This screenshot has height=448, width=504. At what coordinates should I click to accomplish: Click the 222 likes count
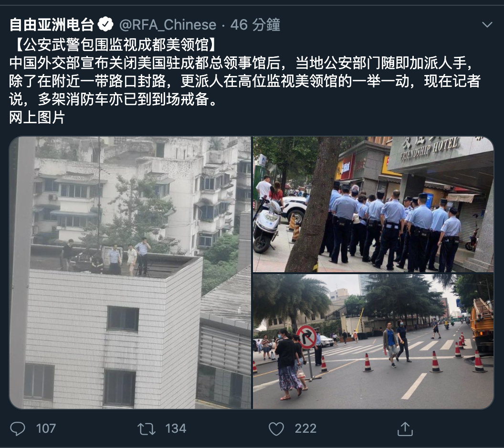click(x=305, y=429)
